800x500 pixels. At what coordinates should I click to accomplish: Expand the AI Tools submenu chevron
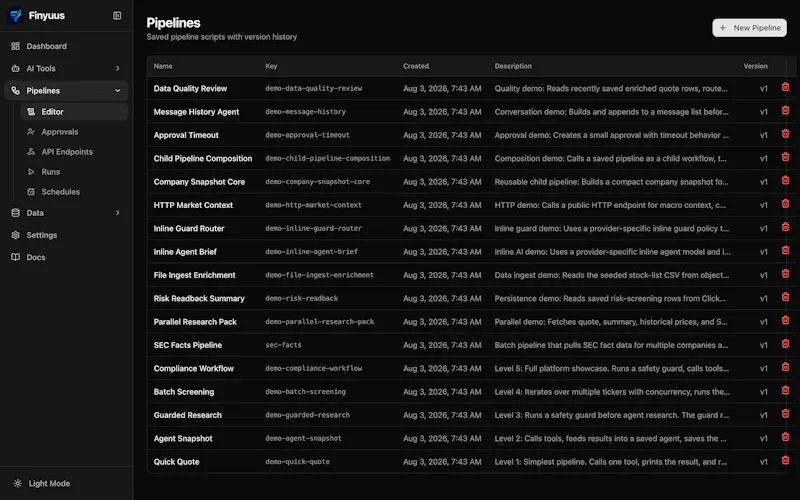[x=117, y=68]
